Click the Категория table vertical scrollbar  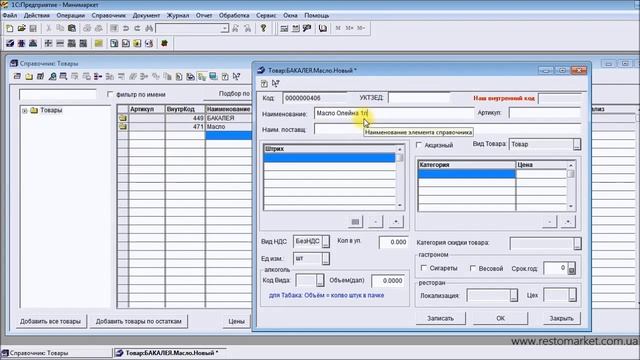571,186
